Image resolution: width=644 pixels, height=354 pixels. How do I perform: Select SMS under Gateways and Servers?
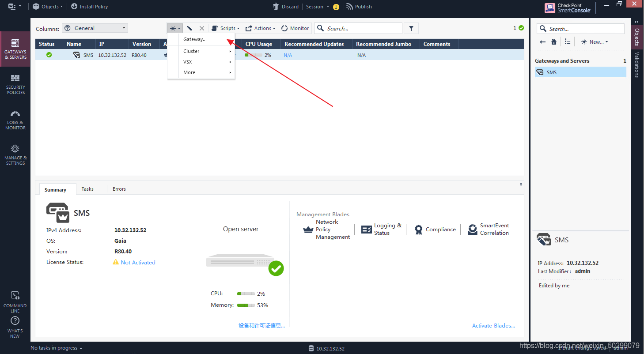(580, 72)
